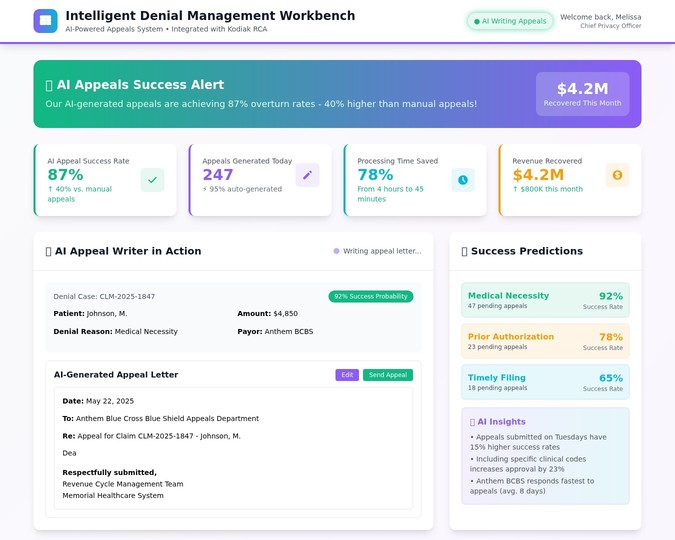Click '$800K this month' text
Screen dimensions: 675x540
coord(548,189)
